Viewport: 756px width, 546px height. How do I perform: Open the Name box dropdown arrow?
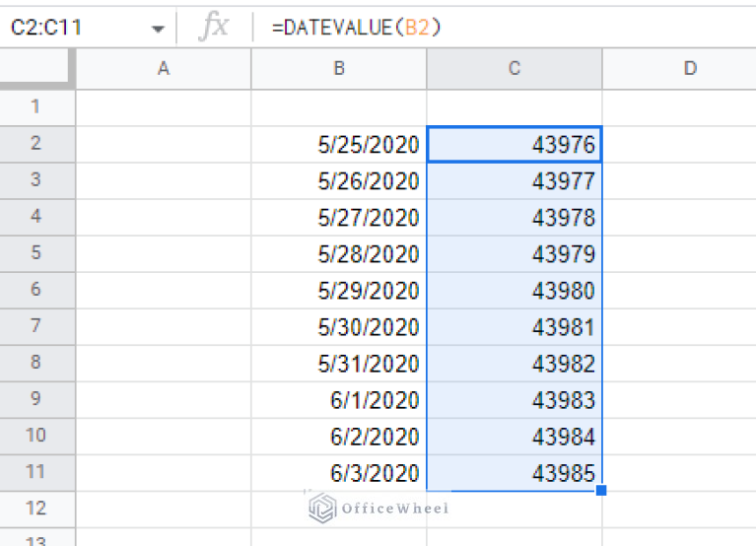(x=158, y=29)
